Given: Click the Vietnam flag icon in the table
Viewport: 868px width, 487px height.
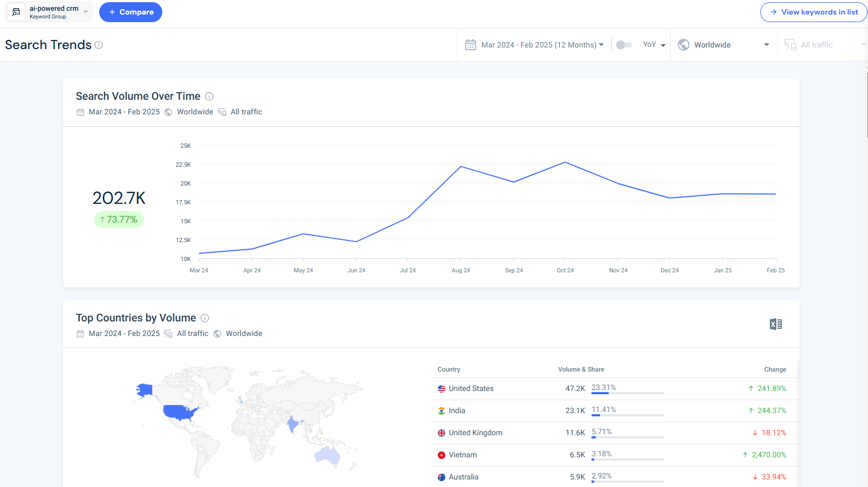Looking at the screenshot, I should point(441,455).
